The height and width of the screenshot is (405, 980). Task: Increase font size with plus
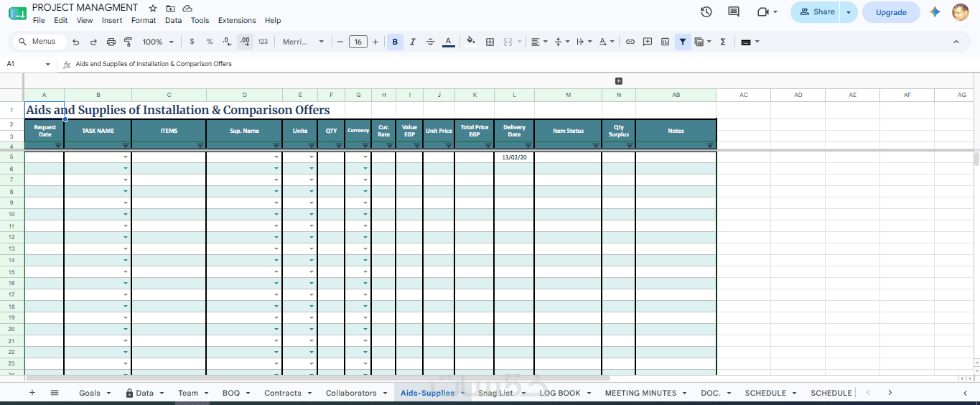[x=375, y=42]
